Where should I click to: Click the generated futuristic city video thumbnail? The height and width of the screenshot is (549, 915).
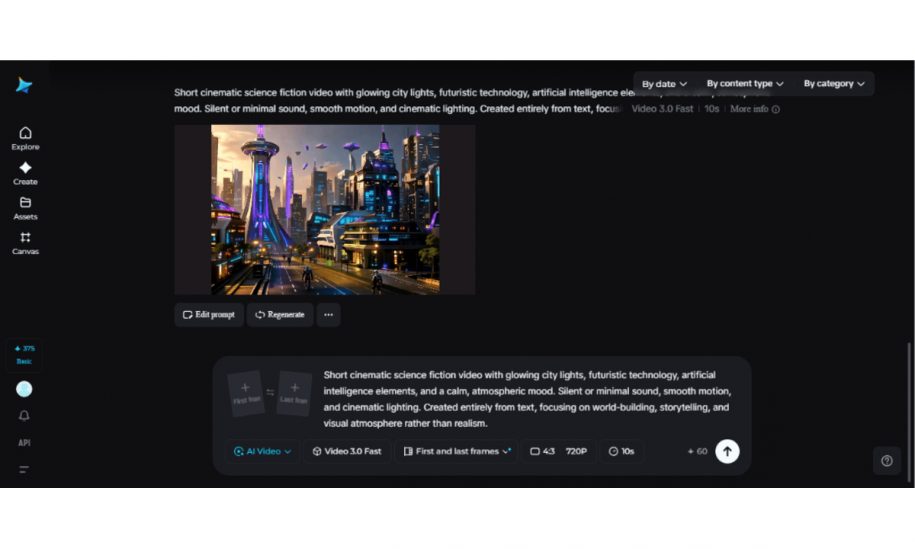[x=324, y=209]
